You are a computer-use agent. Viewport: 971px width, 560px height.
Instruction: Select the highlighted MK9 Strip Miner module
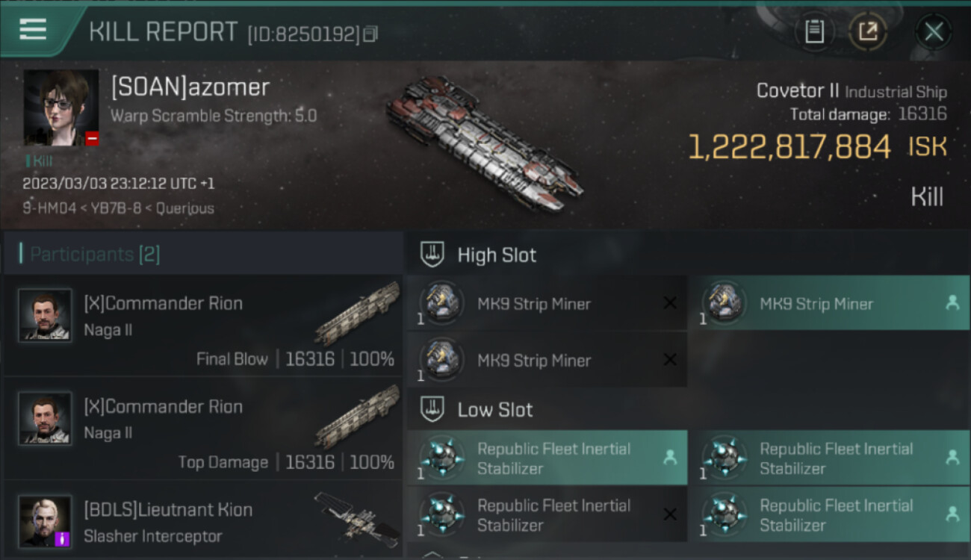[x=828, y=304]
